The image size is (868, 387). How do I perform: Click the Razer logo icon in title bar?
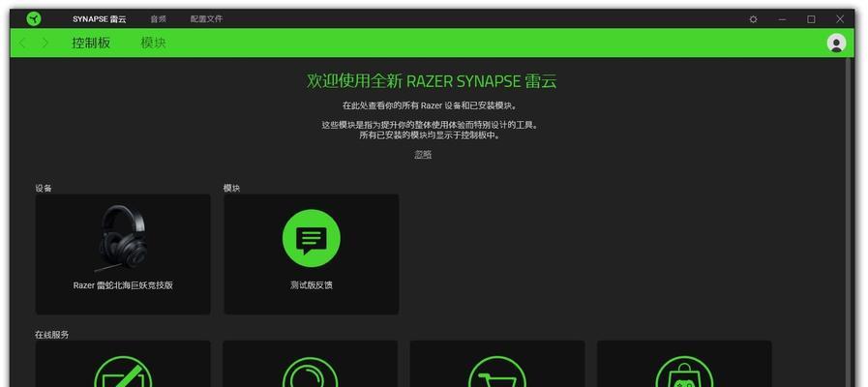tap(33, 18)
